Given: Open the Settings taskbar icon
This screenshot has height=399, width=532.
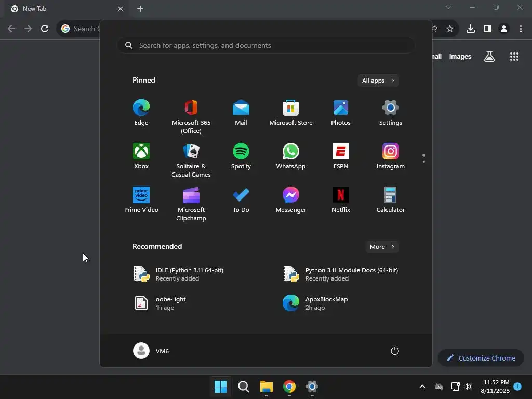Looking at the screenshot, I should [x=312, y=387].
